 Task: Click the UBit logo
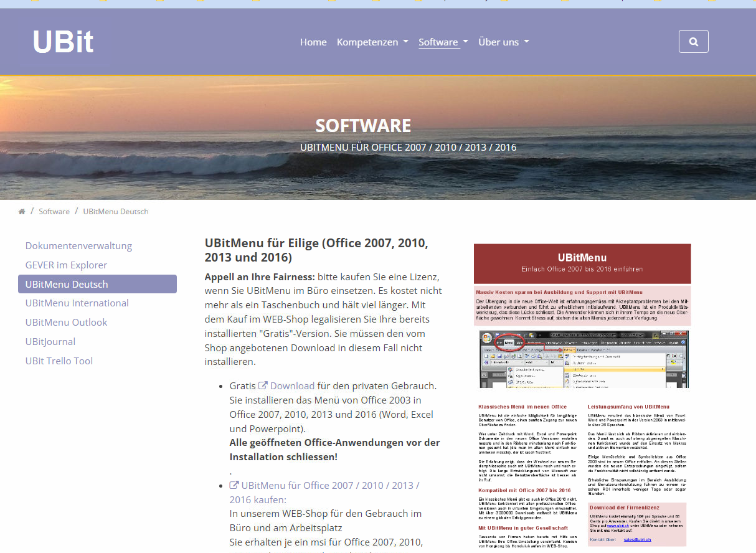[x=63, y=42]
